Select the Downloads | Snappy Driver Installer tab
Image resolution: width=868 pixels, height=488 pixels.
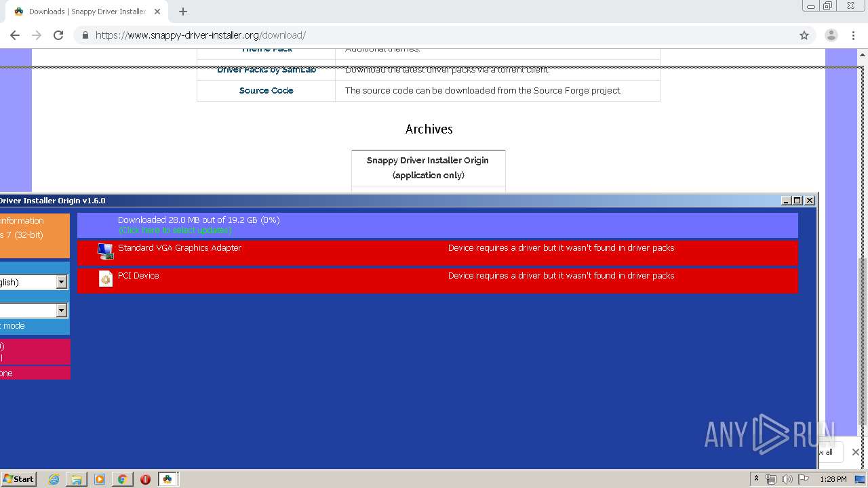pyautogui.click(x=87, y=12)
